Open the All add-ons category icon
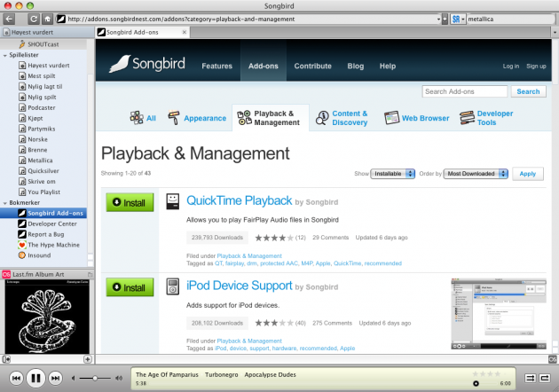The height and width of the screenshot is (392, 559). click(x=137, y=118)
